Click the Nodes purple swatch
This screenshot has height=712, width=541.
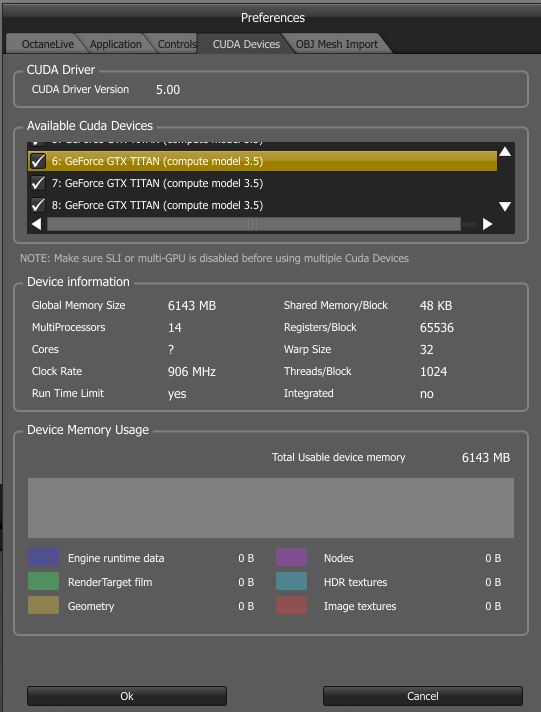tap(292, 557)
